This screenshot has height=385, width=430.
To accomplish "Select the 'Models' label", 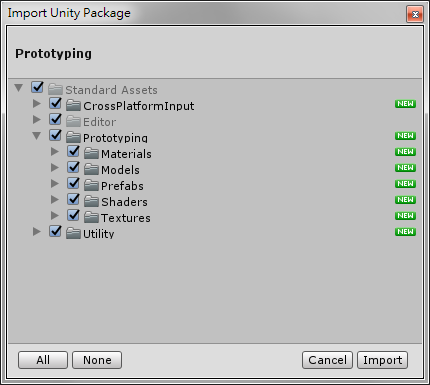I will [x=120, y=170].
